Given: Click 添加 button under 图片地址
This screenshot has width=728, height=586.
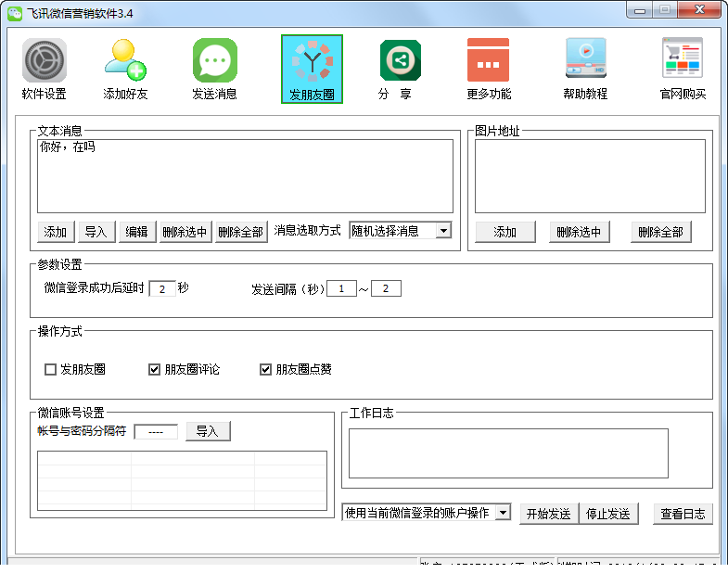Looking at the screenshot, I should (x=505, y=232).
